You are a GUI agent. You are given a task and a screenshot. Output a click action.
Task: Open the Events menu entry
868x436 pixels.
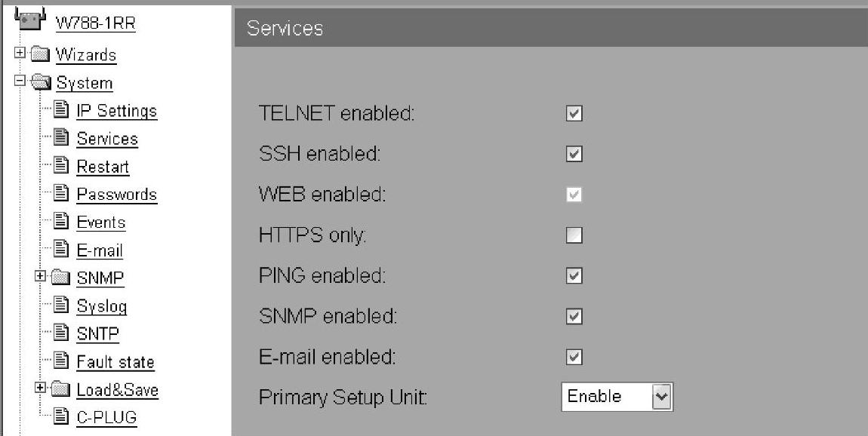(x=101, y=223)
